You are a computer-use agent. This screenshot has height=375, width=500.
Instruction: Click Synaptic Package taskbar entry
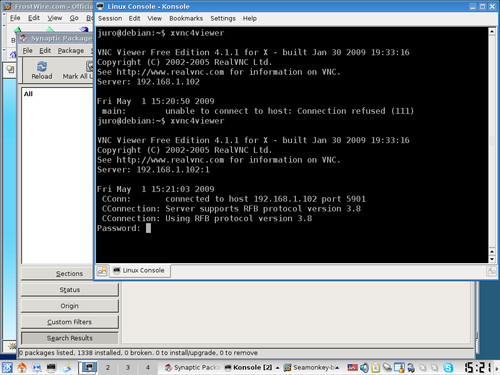[x=193, y=367]
